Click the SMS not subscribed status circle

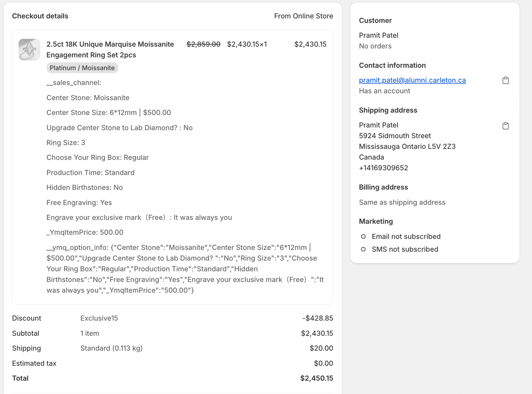pos(363,249)
